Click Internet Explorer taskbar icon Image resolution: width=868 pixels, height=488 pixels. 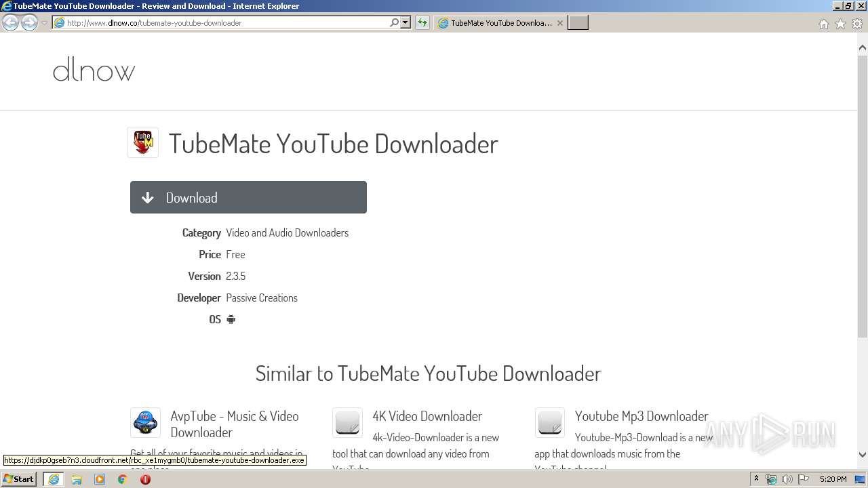point(54,479)
